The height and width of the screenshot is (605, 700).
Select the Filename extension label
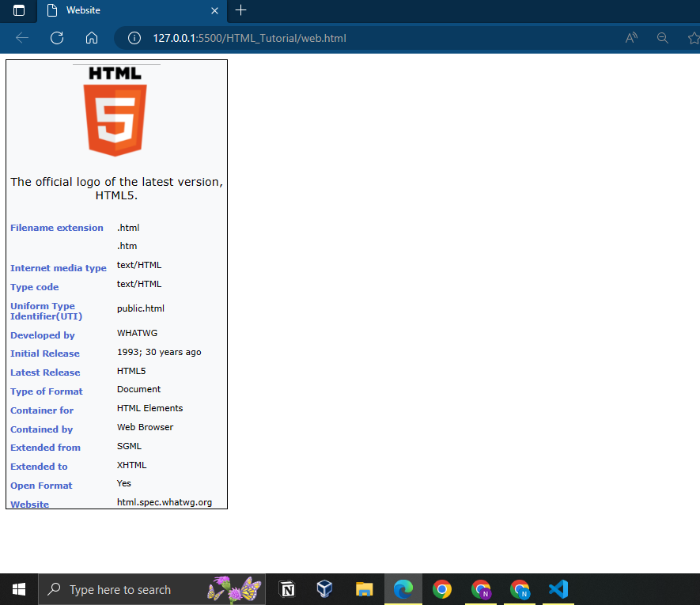point(57,228)
